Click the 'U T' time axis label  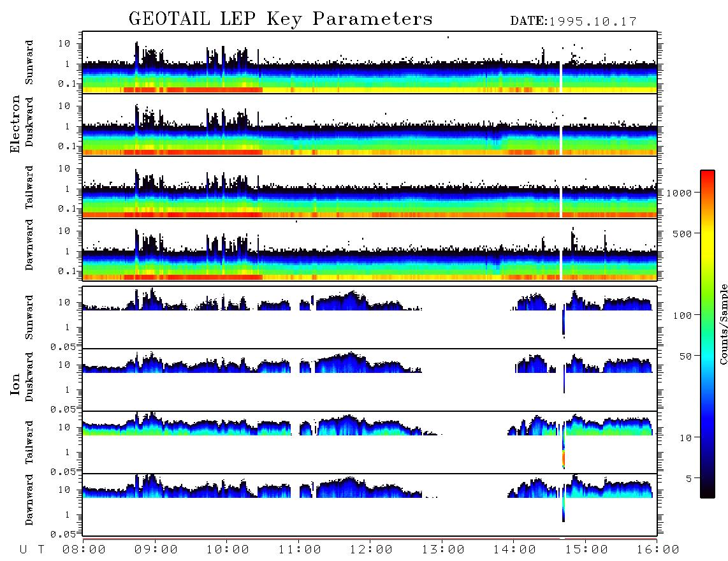(32, 550)
